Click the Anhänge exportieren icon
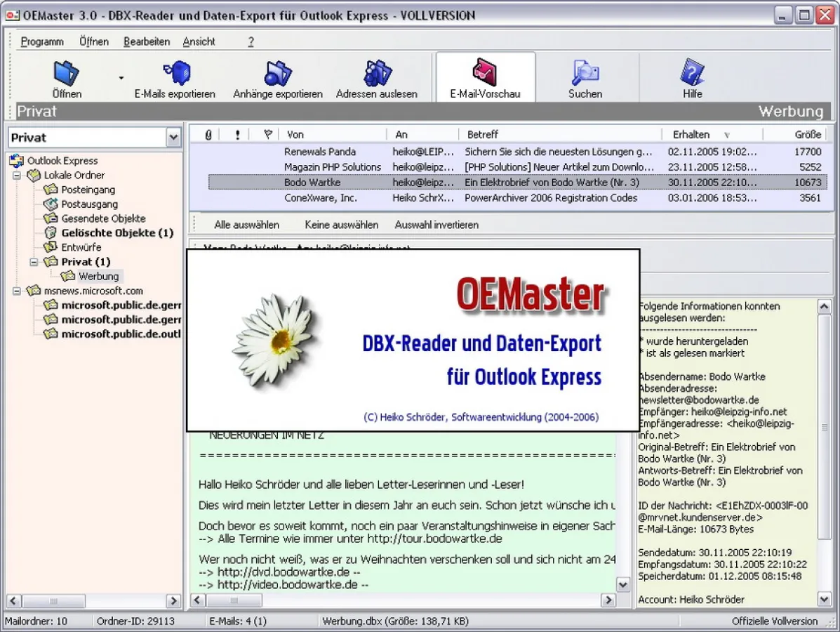840x632 pixels. (x=278, y=73)
